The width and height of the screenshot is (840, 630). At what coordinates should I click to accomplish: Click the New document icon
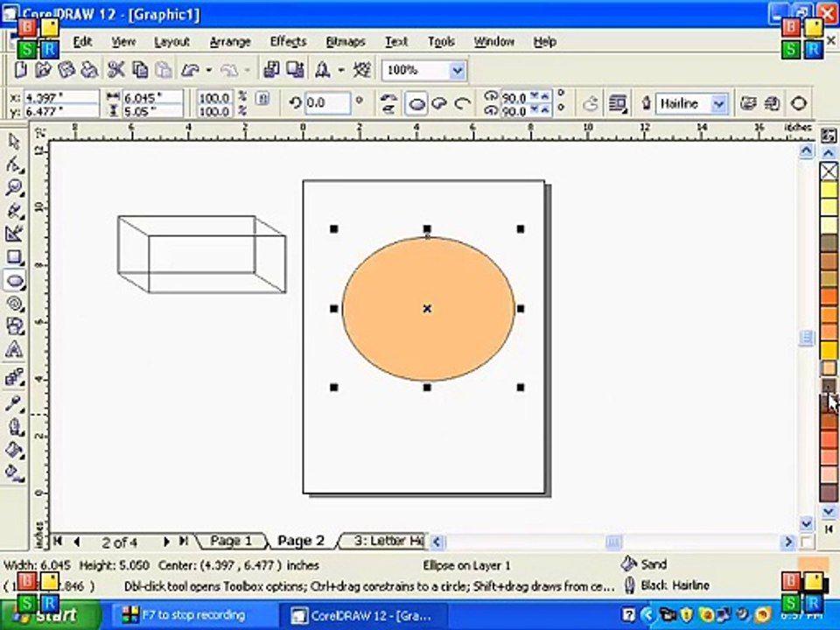20,70
